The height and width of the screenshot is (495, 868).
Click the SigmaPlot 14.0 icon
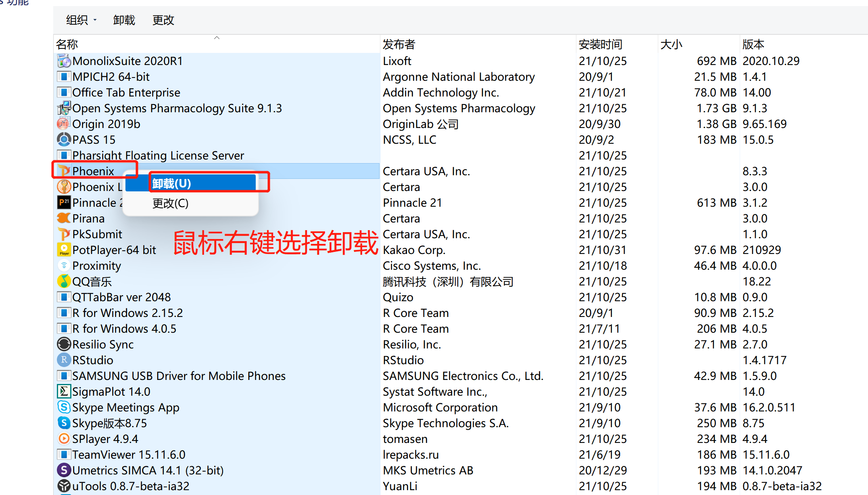click(64, 392)
